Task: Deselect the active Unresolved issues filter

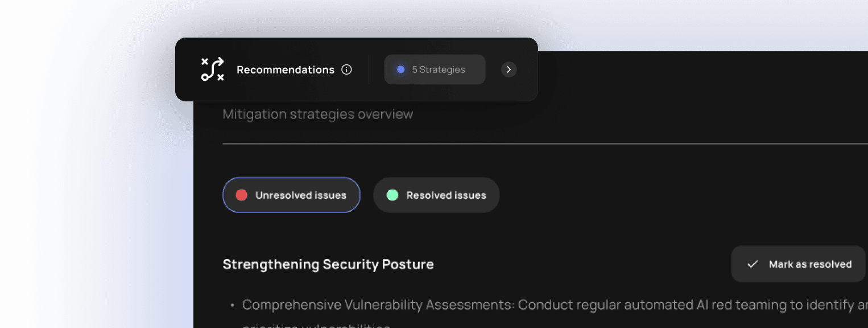Action: 291,195
